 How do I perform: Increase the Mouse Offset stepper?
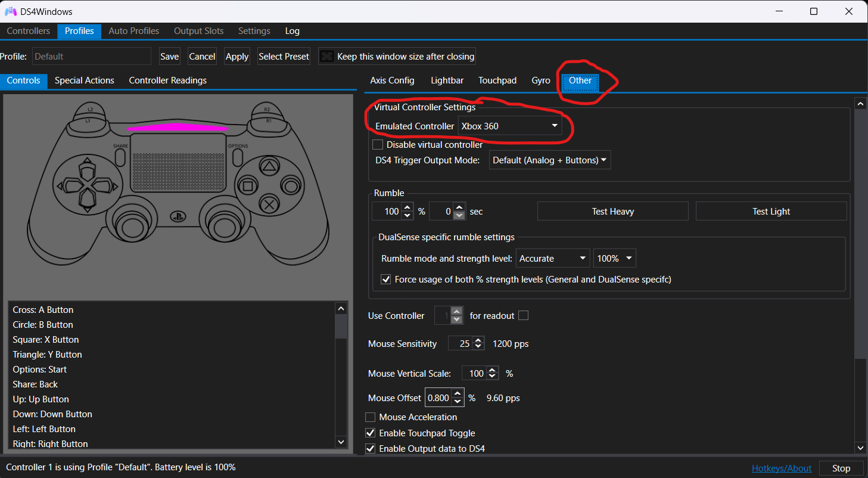coord(457,394)
